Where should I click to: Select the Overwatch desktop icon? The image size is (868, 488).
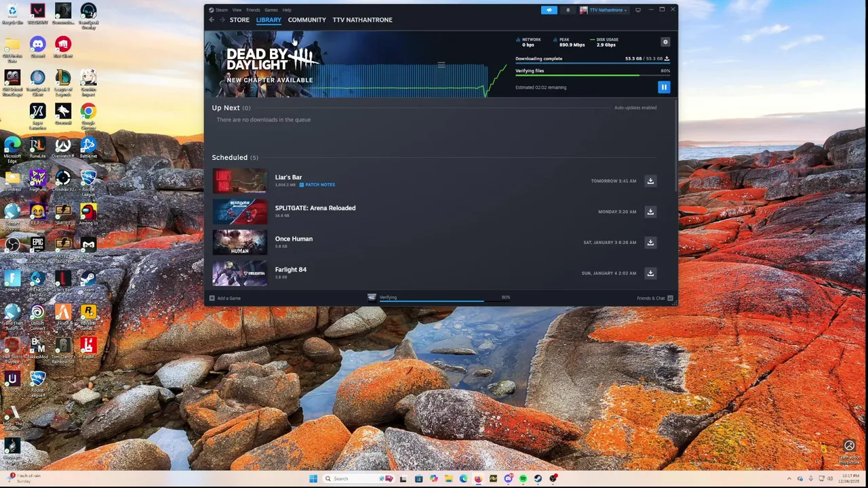coord(63,148)
